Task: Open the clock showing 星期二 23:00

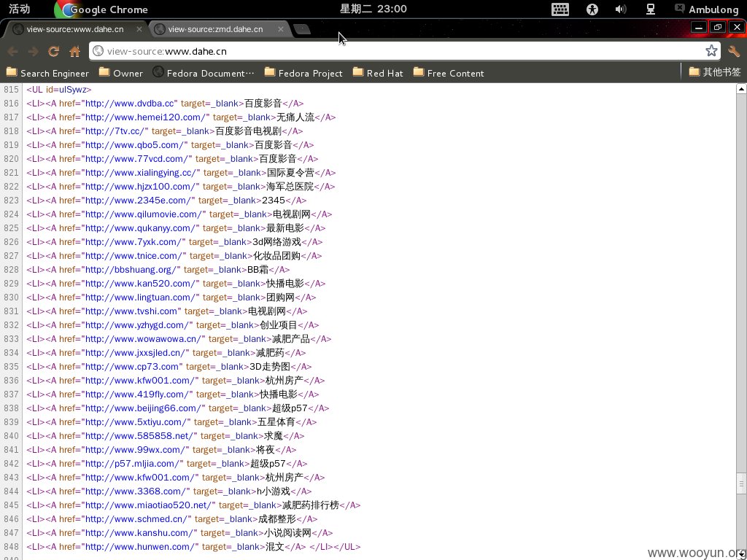Action: [x=373, y=9]
